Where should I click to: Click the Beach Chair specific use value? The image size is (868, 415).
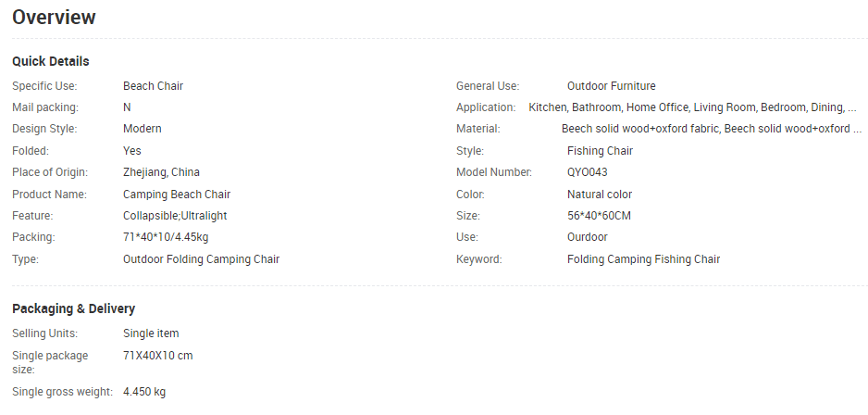[153, 86]
